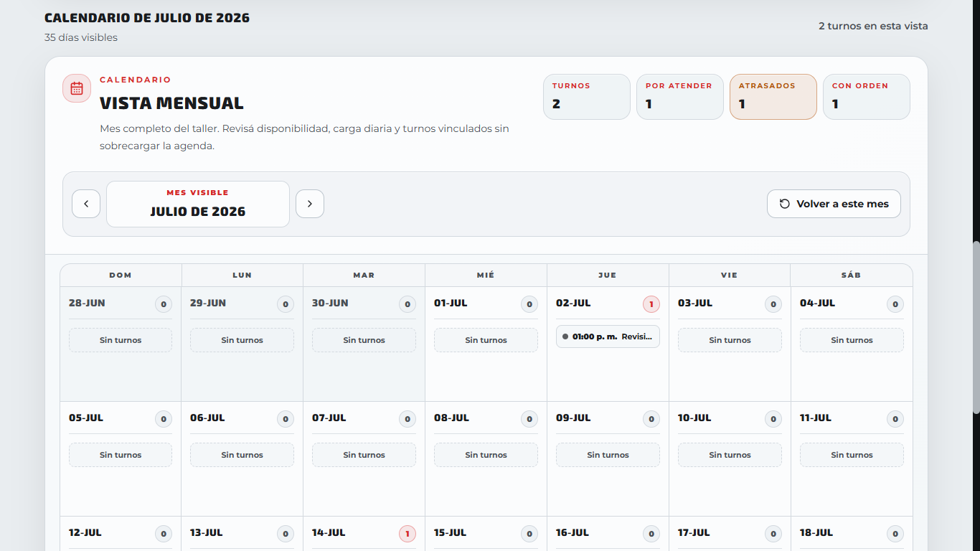Viewport: 980px width, 551px height.
Task: Select the 11-JUL day label
Action: point(816,418)
